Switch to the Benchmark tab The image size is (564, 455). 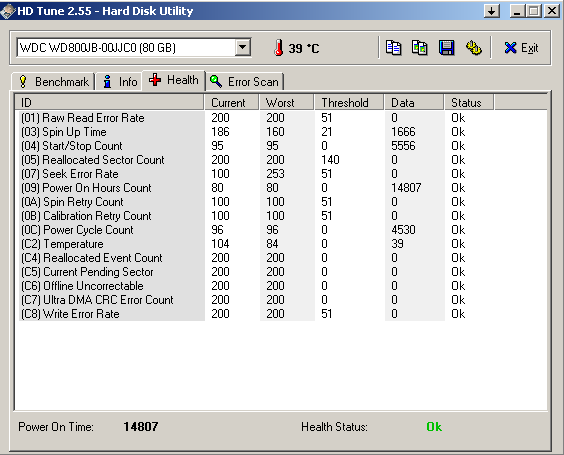53,82
